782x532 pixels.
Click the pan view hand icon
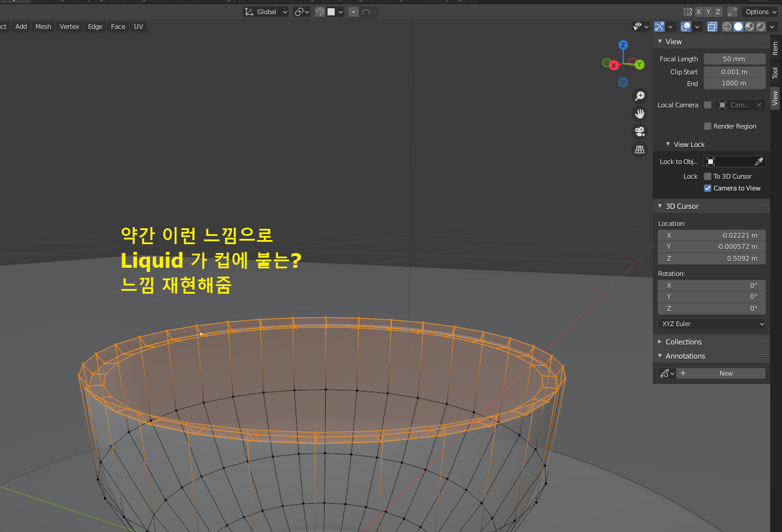tap(640, 114)
